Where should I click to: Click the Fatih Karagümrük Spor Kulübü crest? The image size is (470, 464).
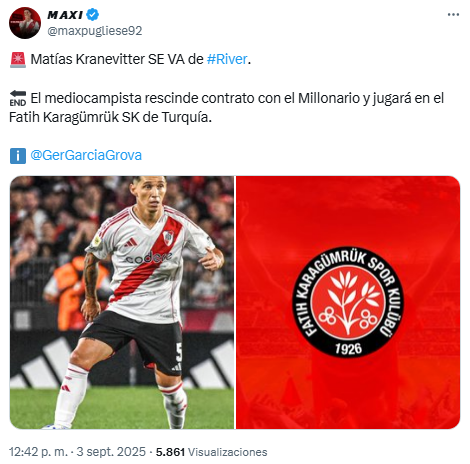[x=348, y=302]
